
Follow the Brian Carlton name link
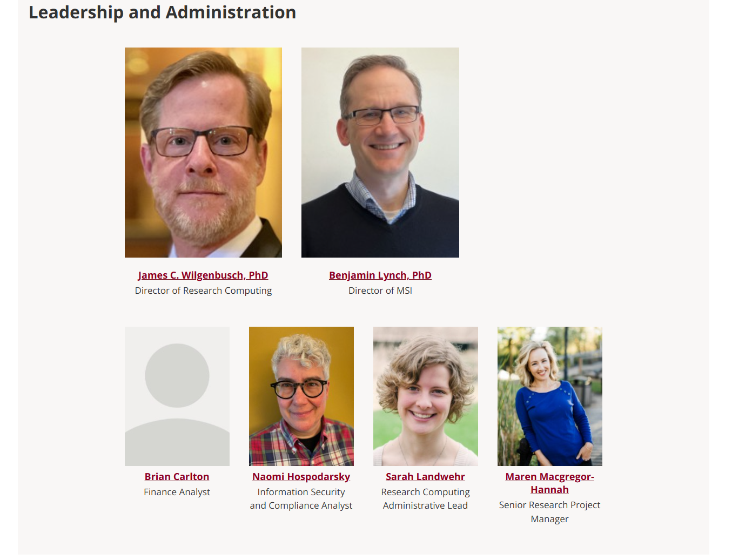(177, 477)
